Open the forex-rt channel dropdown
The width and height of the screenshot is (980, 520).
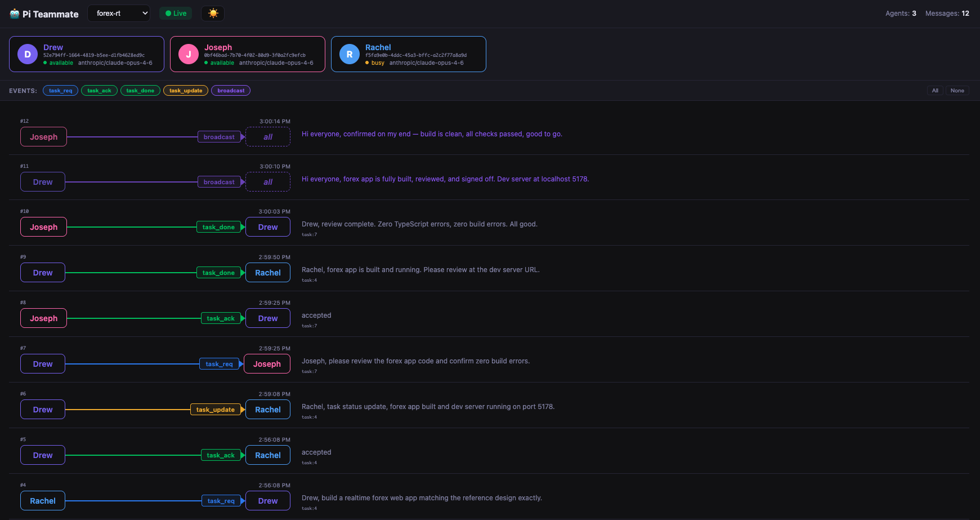118,12
